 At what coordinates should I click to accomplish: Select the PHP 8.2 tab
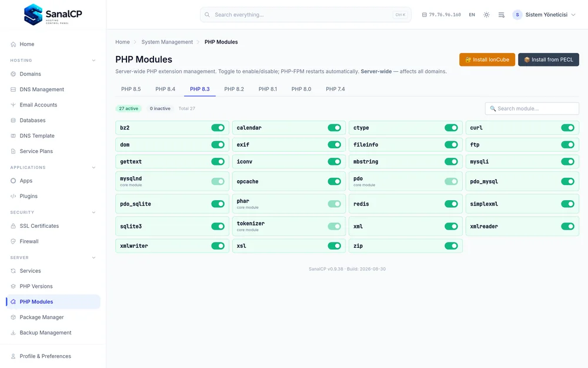click(x=234, y=89)
